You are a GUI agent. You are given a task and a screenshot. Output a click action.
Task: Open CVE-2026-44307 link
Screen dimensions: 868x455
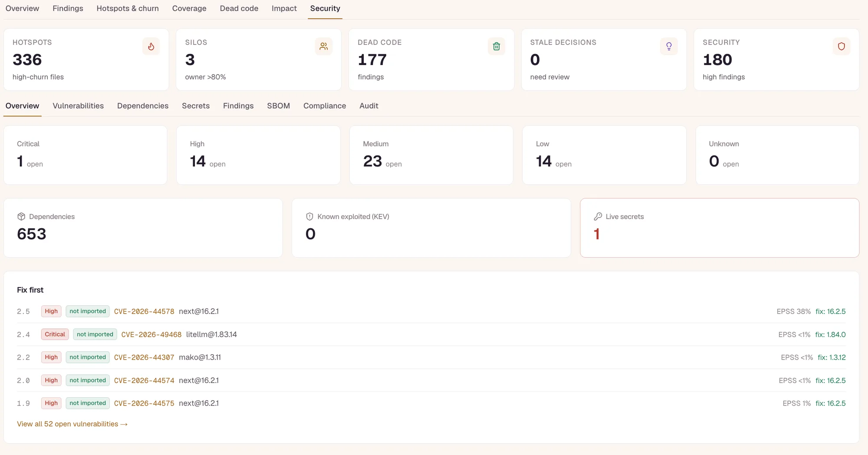click(144, 357)
